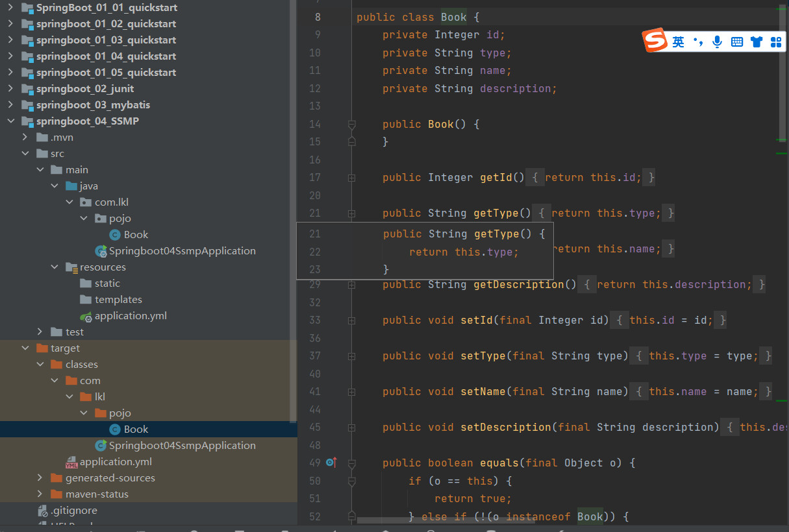Click the YML file icon under target classes
Viewport: 789px width, 532px height.
click(72, 462)
